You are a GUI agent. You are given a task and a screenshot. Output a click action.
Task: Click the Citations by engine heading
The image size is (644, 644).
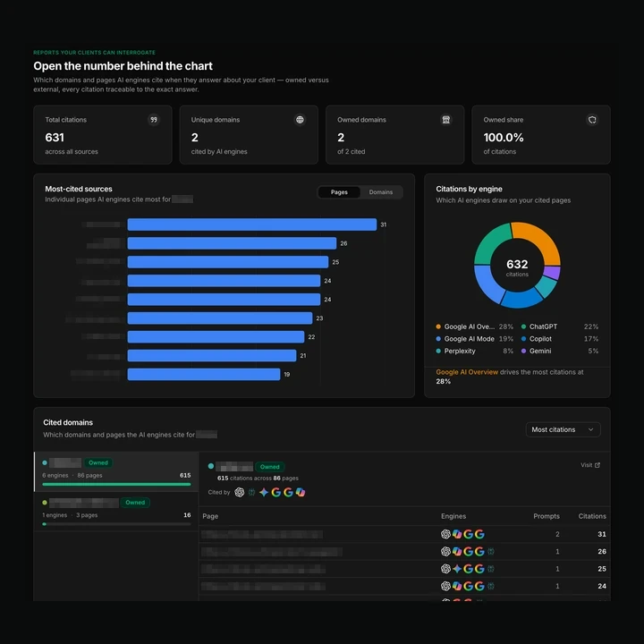point(469,189)
